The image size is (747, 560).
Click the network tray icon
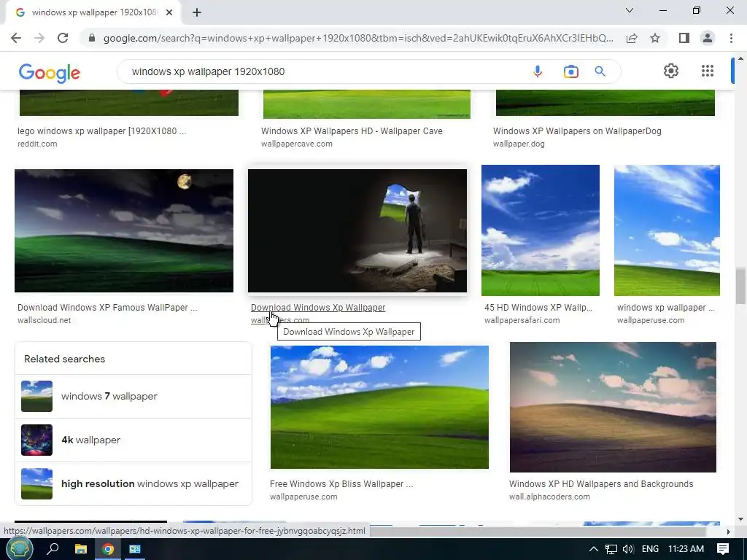[611, 549]
